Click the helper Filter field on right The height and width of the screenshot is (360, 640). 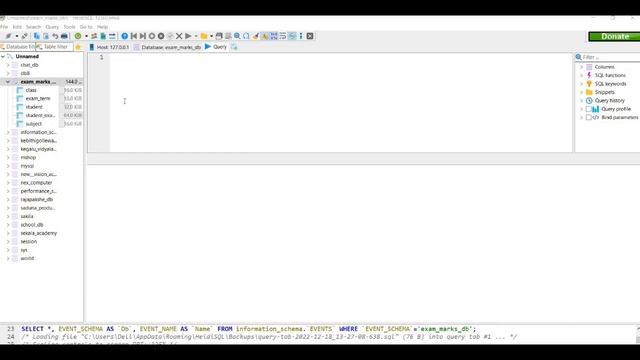pos(607,57)
